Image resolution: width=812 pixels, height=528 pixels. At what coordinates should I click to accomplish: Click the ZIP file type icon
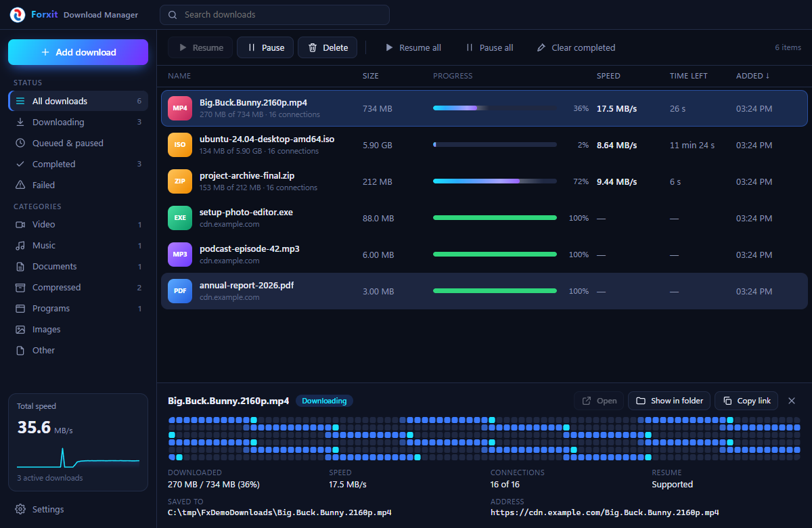click(180, 181)
